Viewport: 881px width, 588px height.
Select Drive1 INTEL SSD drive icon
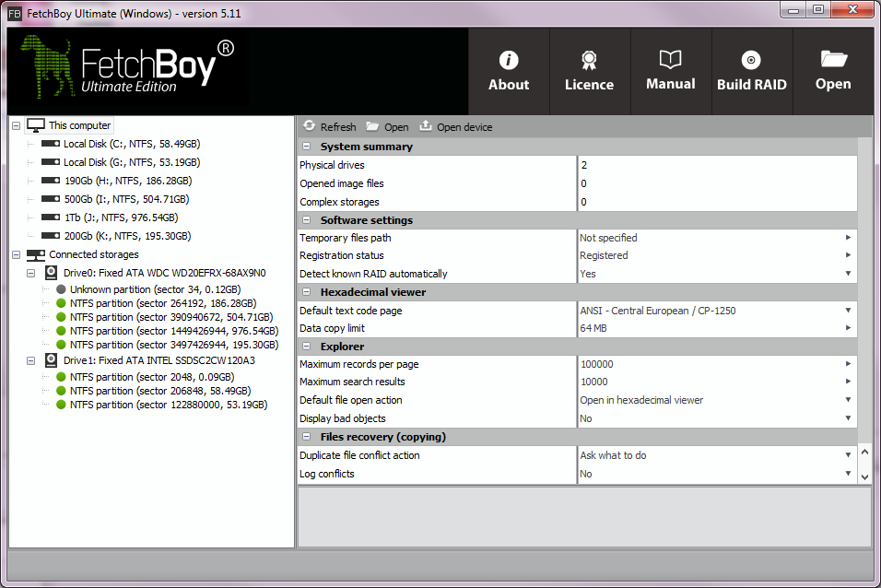pos(52,360)
